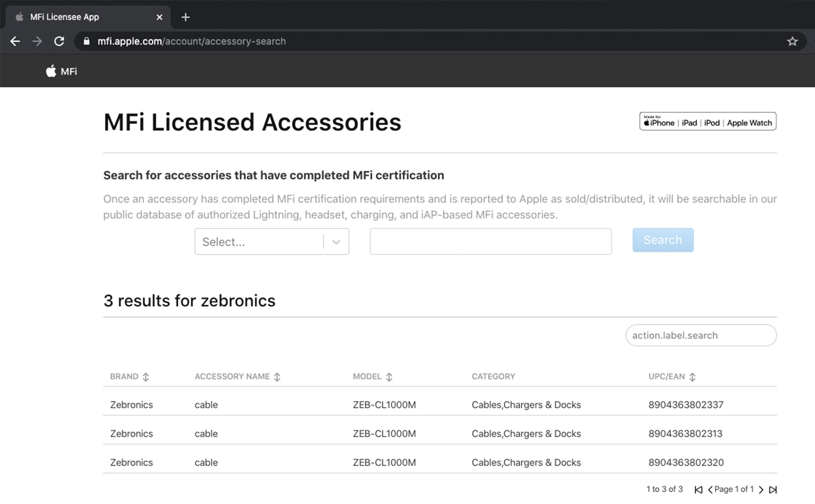Click the blue Search button

[x=663, y=240]
